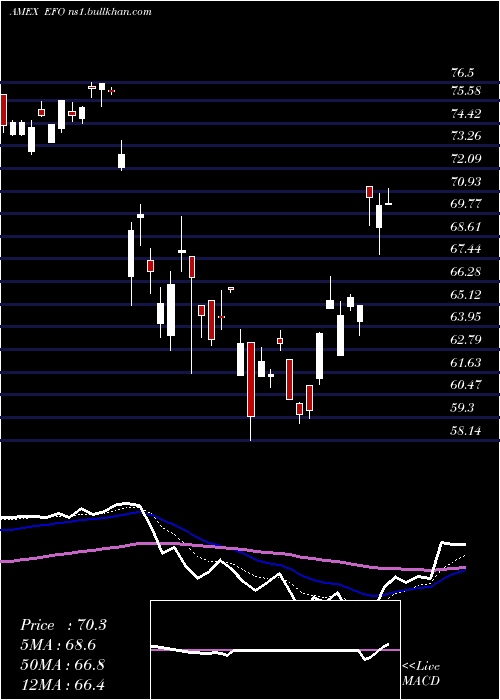Screen dimensions: 500x700
Task: Click the <<Live MACD label
Action: (421, 674)
